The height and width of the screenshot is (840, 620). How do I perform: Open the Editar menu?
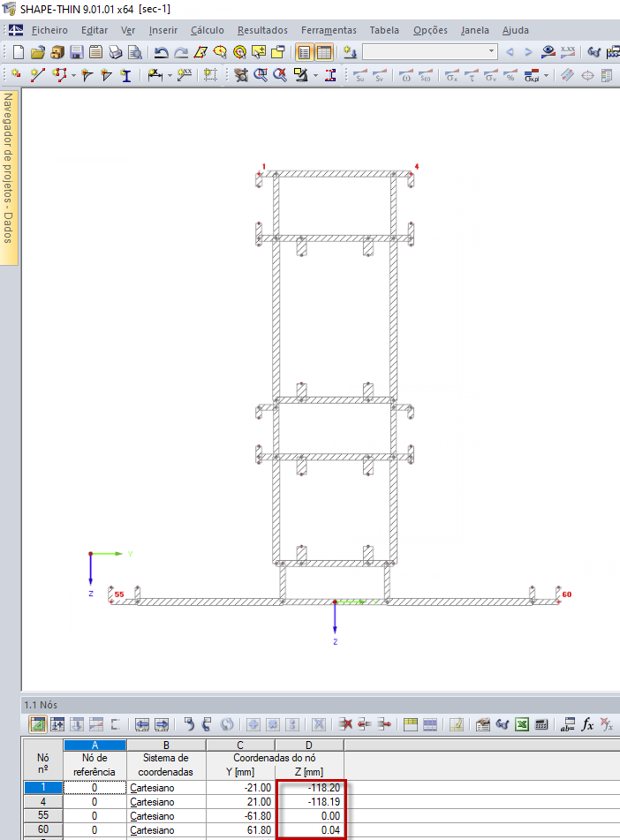pyautogui.click(x=95, y=30)
